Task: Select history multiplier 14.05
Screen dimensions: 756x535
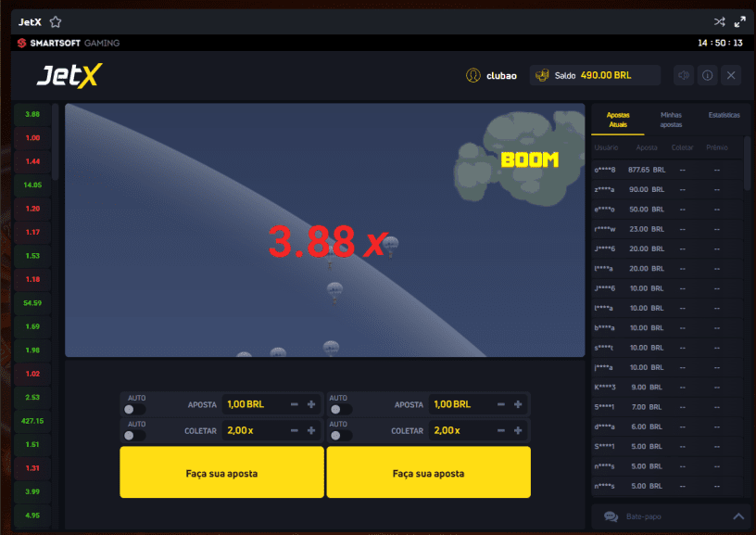Action: [32, 185]
